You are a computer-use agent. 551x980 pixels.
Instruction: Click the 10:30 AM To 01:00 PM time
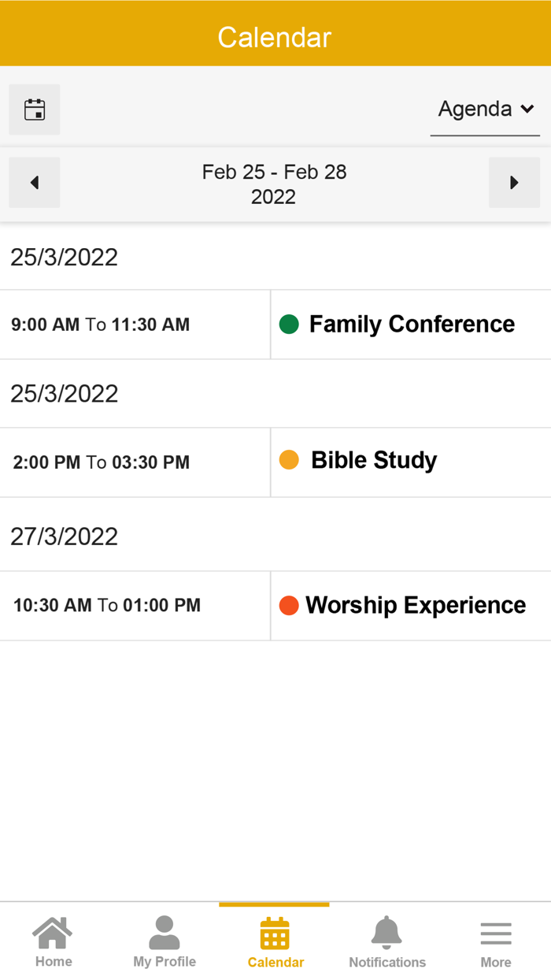click(x=107, y=606)
